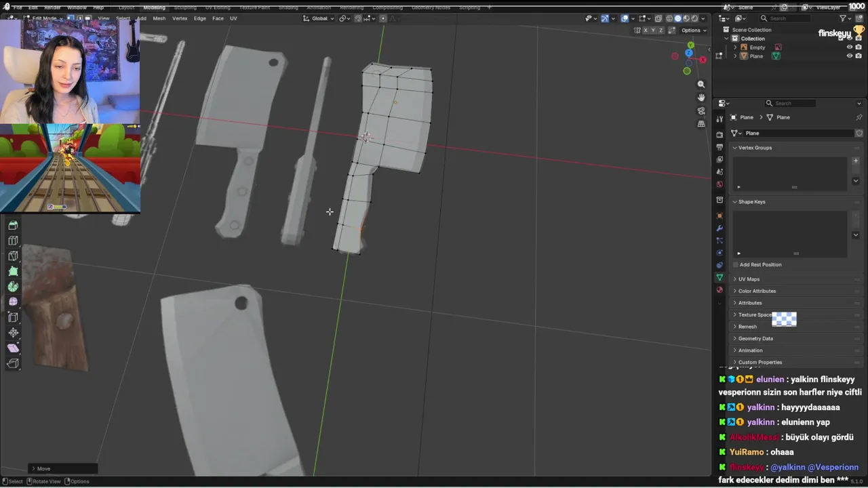The width and height of the screenshot is (868, 488).
Task: Toggle X-ray display
Action: [658, 18]
